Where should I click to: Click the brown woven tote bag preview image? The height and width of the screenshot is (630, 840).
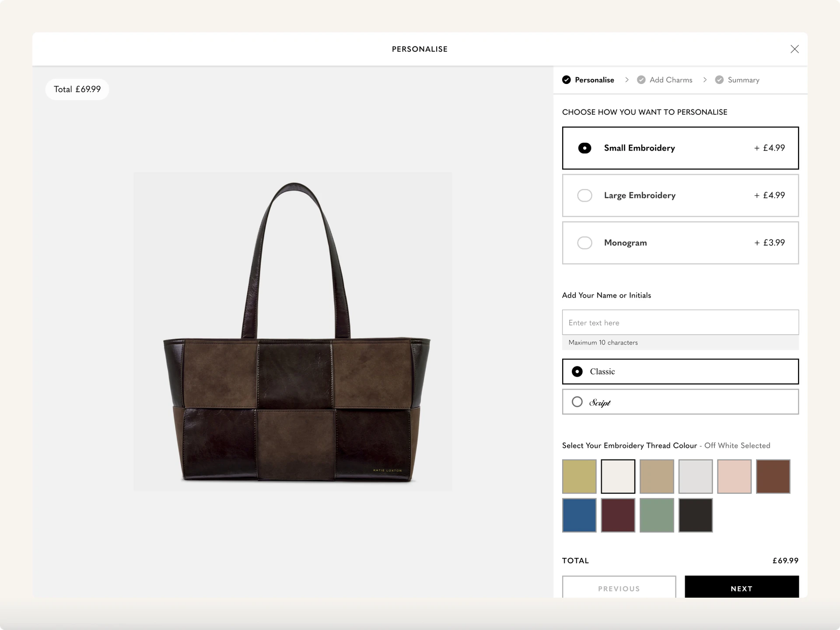(293, 332)
